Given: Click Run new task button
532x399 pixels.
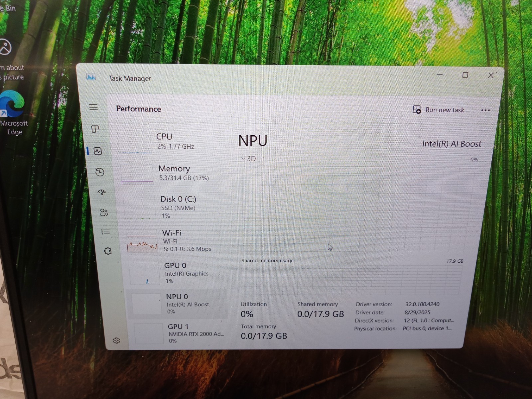Looking at the screenshot, I should tap(438, 110).
